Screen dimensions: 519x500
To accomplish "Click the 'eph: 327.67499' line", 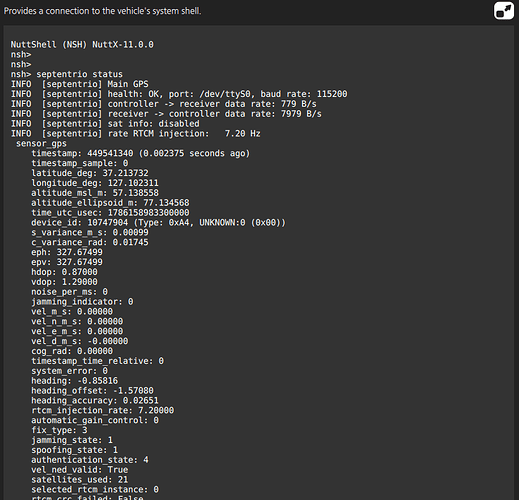I will tap(67, 252).
